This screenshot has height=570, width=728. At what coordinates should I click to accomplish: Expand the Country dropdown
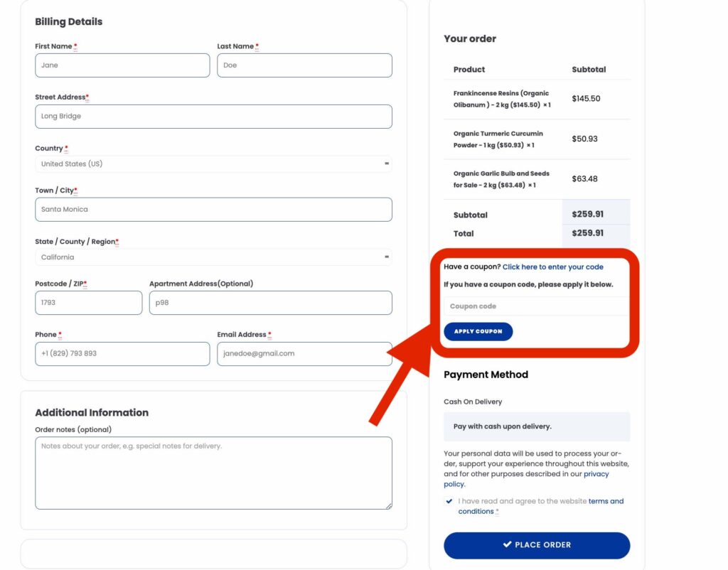(213, 163)
